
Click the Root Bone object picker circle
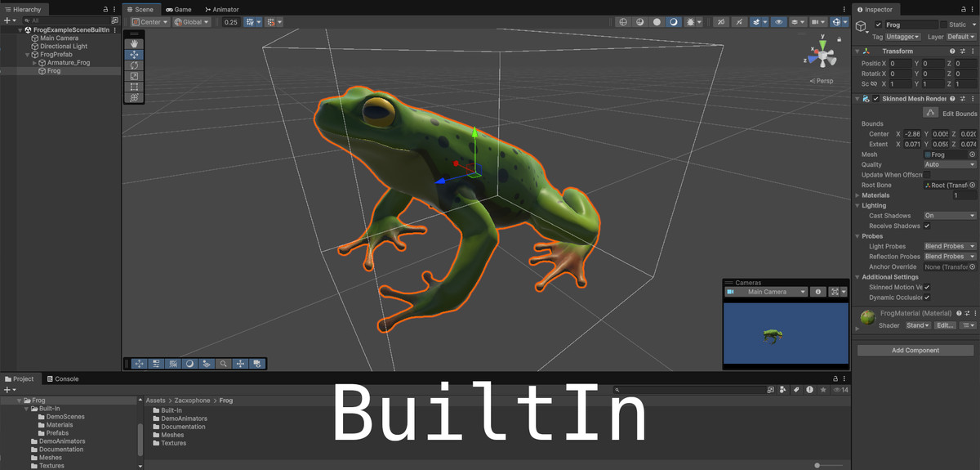(972, 186)
